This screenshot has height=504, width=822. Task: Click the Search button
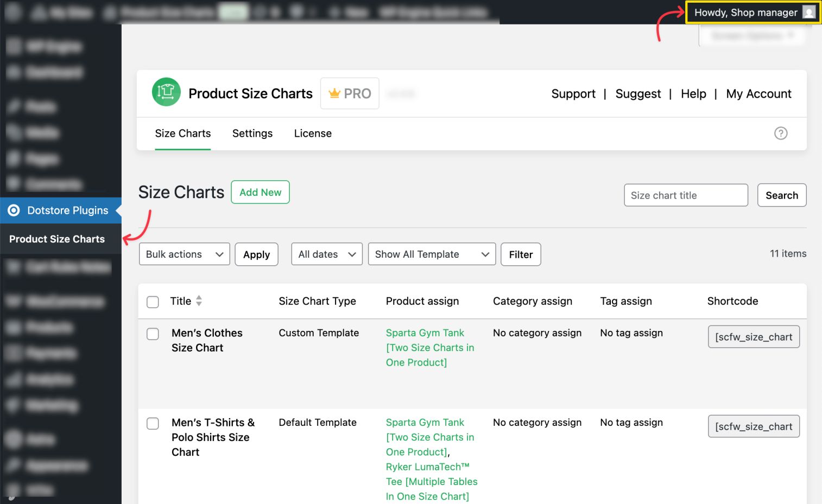tap(782, 195)
